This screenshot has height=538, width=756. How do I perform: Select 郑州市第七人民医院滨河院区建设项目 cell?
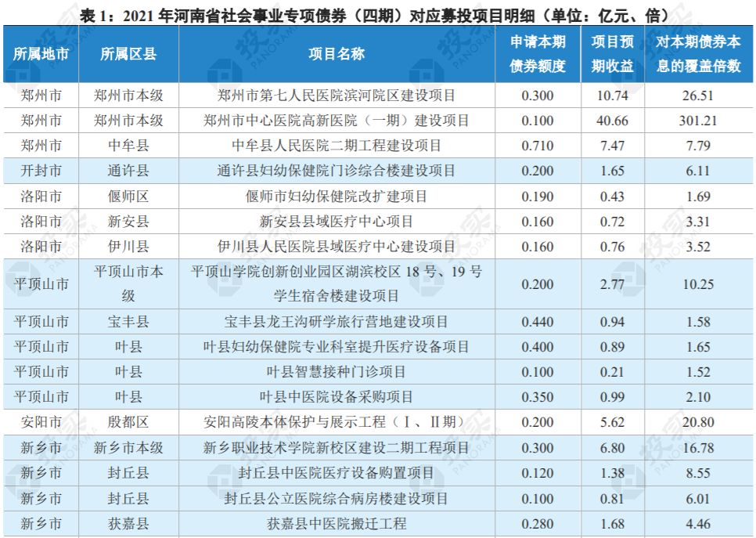337,96
